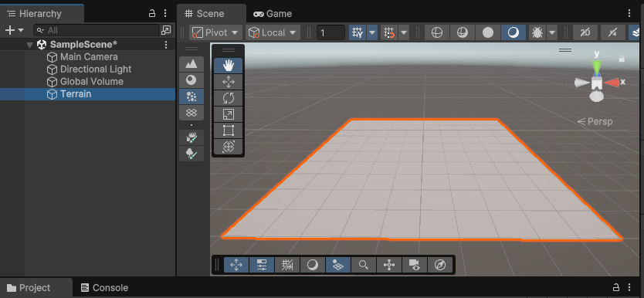Toggle the Y-axis grid visibility button
Viewport: 644px width, 298px height.
click(358, 32)
